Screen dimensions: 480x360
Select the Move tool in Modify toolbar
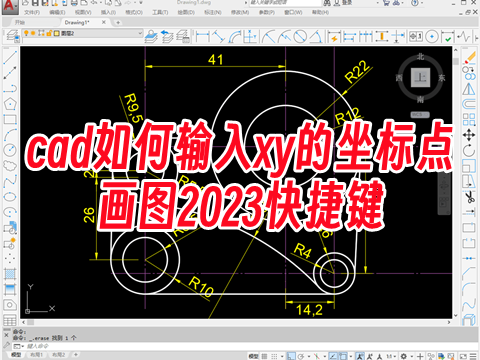[469, 135]
